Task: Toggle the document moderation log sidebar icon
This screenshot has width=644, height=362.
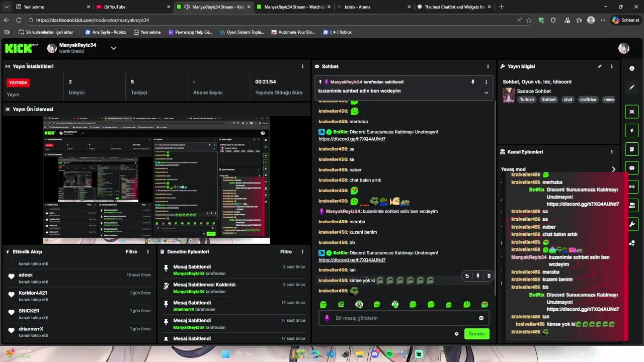Action: point(632,149)
